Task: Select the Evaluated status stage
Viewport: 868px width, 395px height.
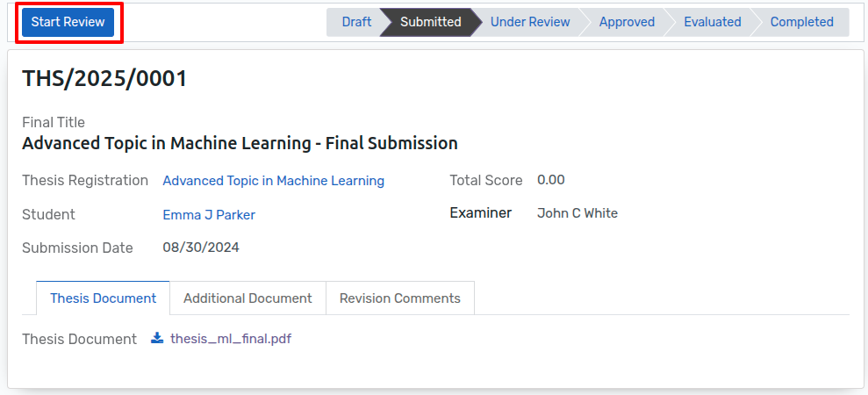Action: coord(712,22)
